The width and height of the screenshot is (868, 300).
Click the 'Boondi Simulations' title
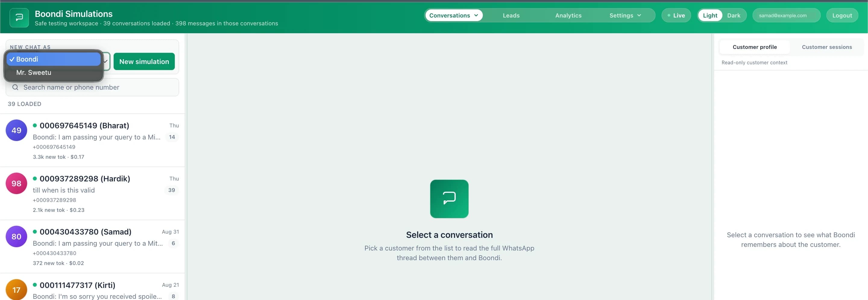pyautogui.click(x=74, y=14)
